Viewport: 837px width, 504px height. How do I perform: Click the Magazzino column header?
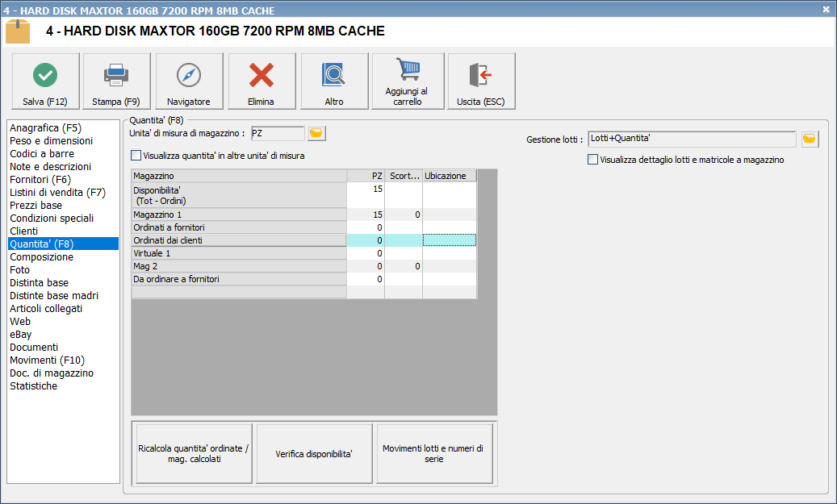click(239, 176)
